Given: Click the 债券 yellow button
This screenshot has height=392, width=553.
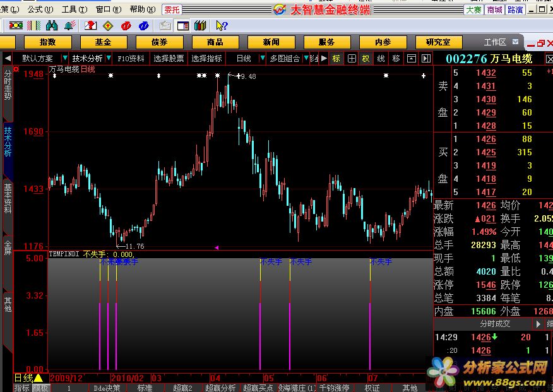Looking at the screenshot, I should 160,42.
